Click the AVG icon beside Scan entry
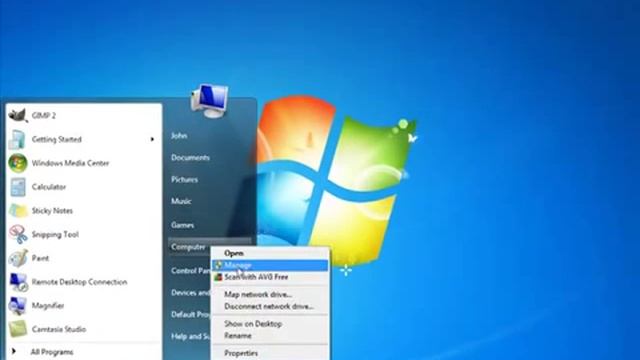Image resolution: width=640 pixels, height=360 pixels. (218, 277)
